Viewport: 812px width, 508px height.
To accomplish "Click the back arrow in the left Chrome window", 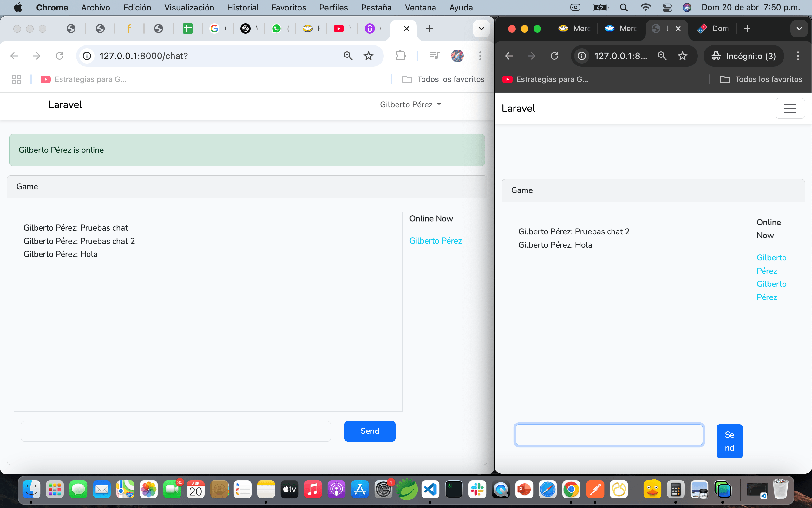I will (x=14, y=56).
